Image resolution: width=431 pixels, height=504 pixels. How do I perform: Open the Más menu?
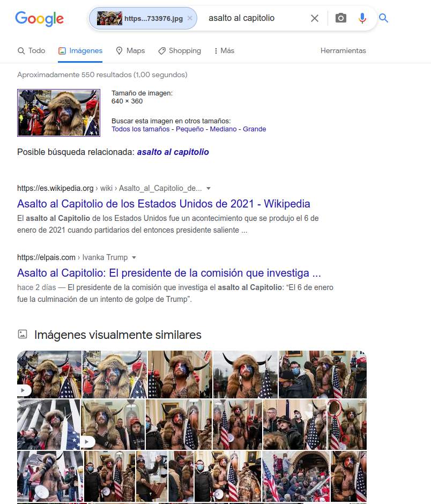[224, 50]
